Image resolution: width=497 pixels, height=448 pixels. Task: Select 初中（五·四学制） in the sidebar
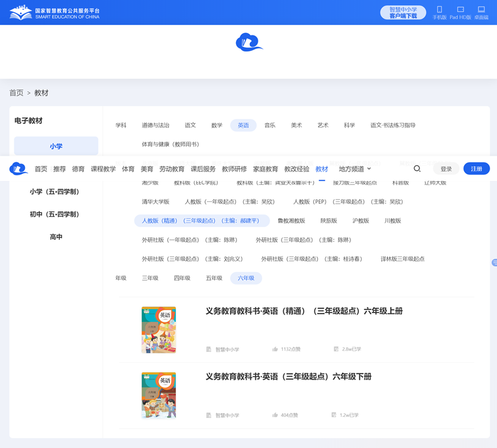click(55, 214)
